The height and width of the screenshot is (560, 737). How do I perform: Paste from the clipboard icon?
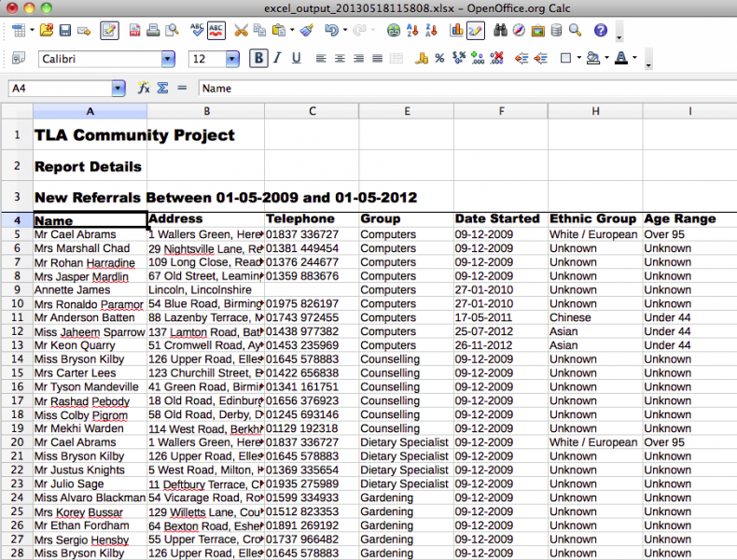[x=279, y=31]
